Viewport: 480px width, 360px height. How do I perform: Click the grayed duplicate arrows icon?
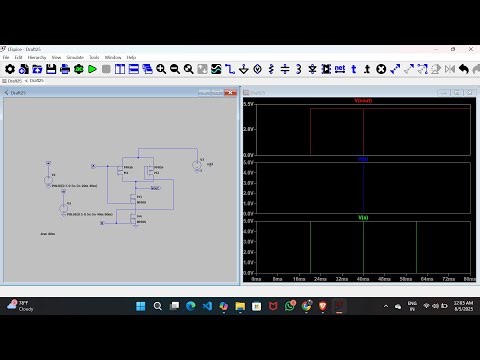(x=409, y=69)
